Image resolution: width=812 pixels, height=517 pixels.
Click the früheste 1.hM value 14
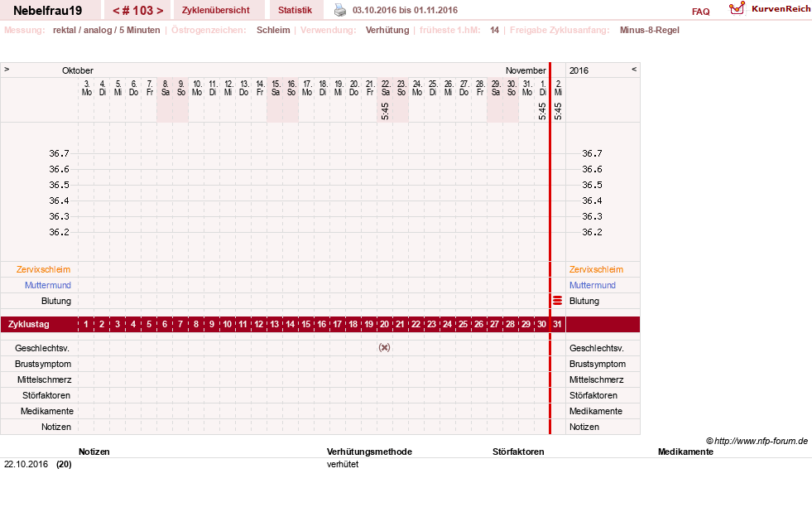point(494,30)
